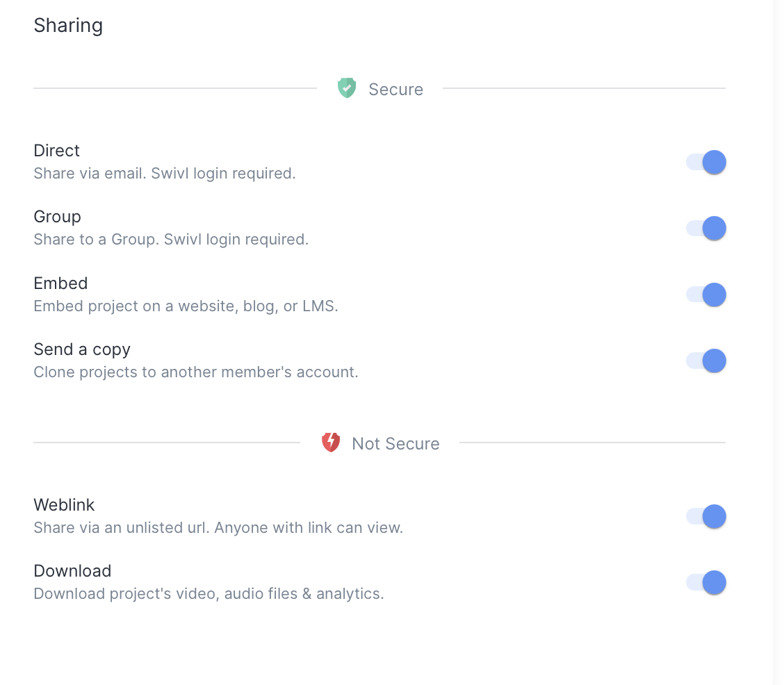The width and height of the screenshot is (784, 685).
Task: Turn off the Download toggle
Action: click(x=706, y=583)
